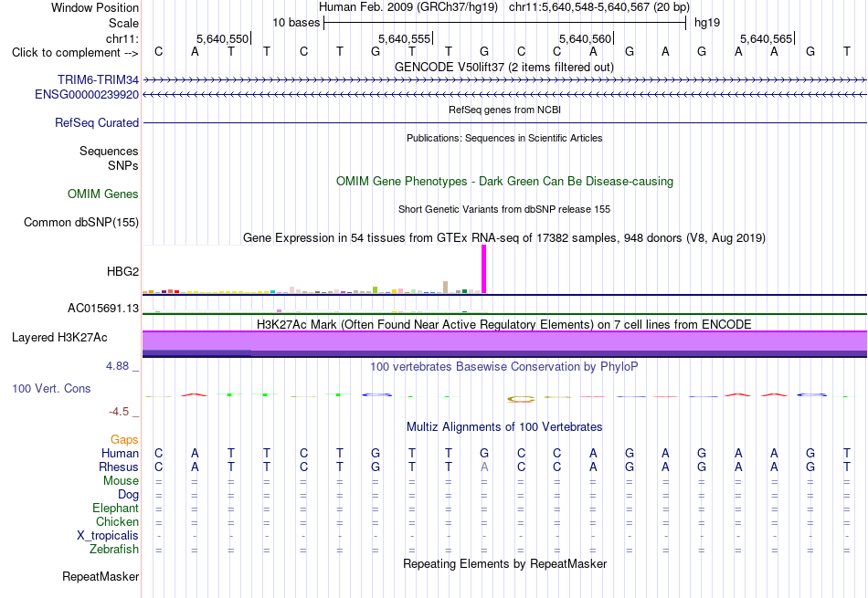Open the Layered H3K27Ac track label
This screenshot has width=868, height=598.
59,338
